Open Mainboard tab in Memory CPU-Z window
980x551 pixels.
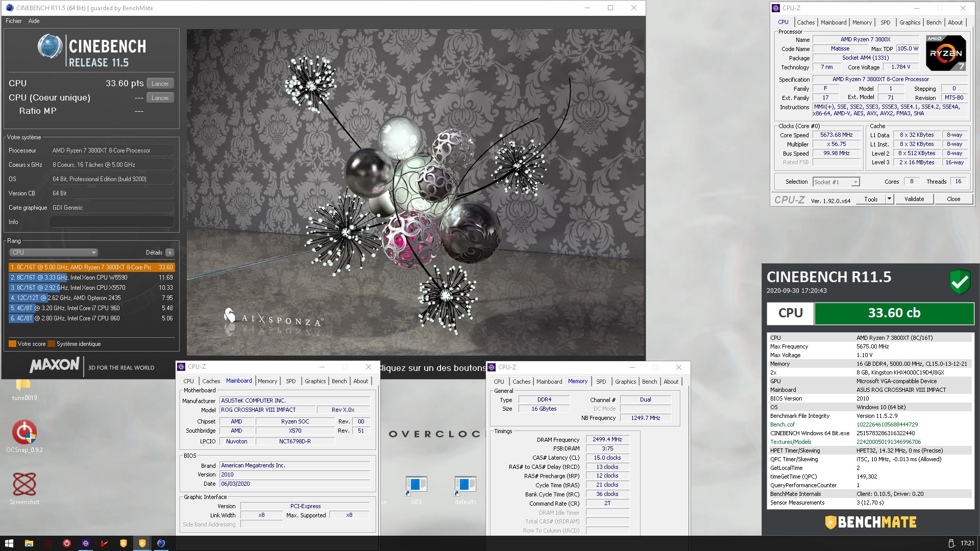click(x=549, y=382)
